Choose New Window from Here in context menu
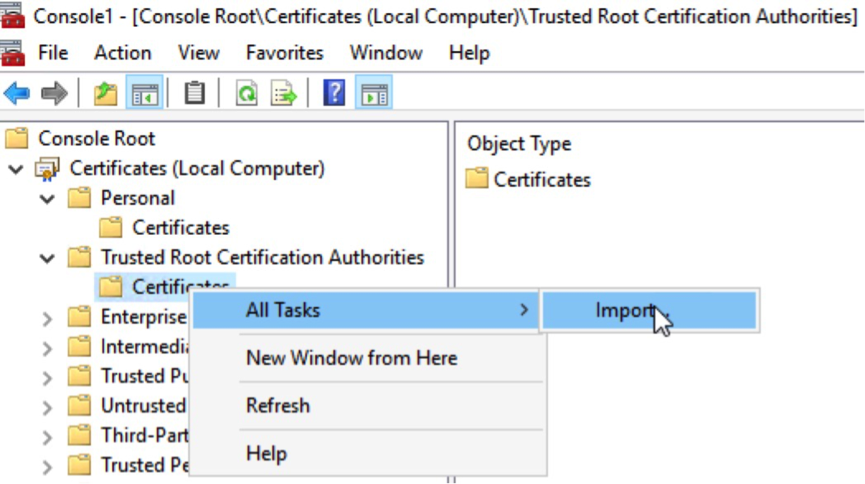 [351, 358]
